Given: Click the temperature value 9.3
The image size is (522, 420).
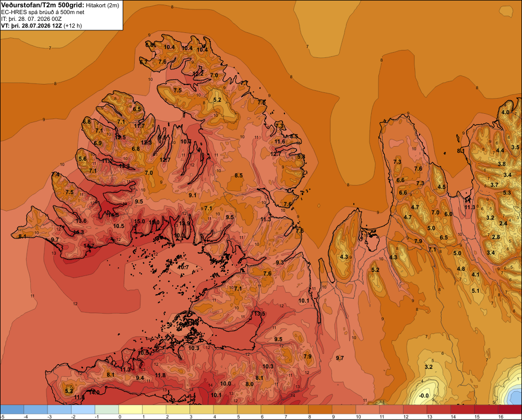Looking at the screenshot, I should [280, 262].
